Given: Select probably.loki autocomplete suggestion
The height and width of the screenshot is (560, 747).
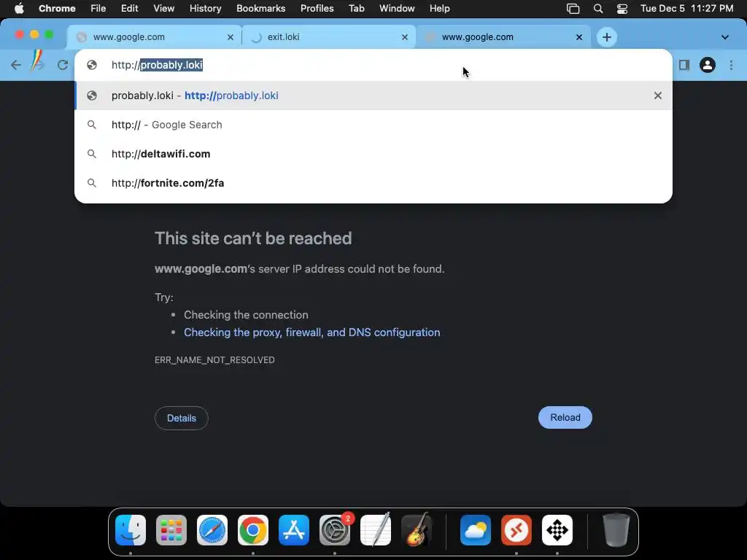Looking at the screenshot, I should [x=373, y=96].
